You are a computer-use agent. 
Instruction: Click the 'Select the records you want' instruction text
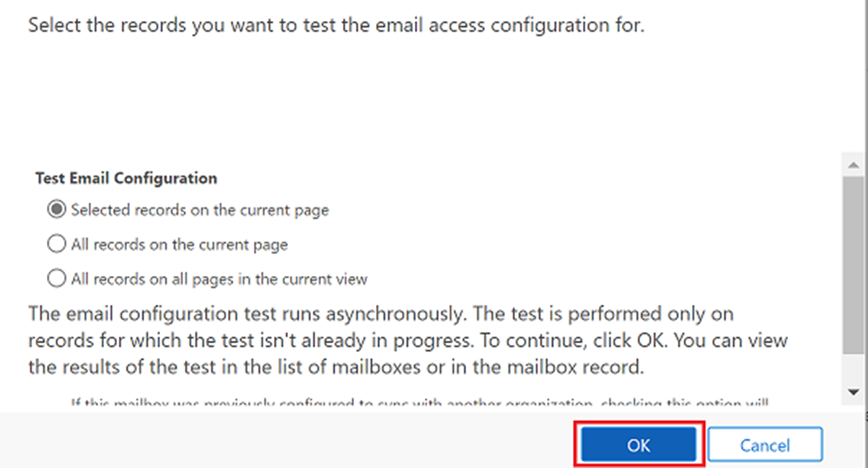tap(336, 27)
